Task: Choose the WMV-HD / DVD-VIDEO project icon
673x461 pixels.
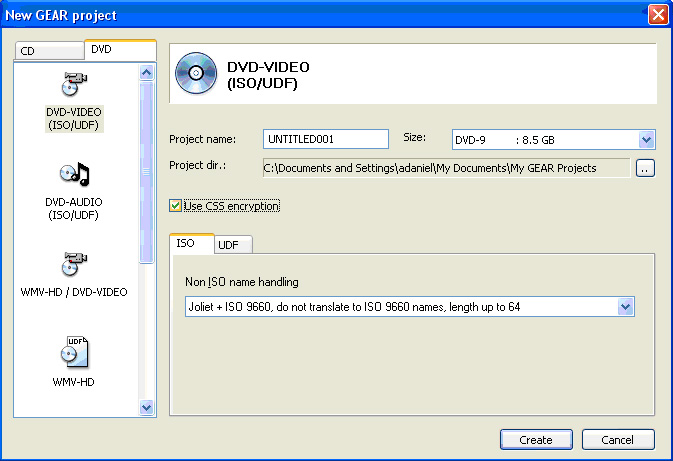Action: (x=75, y=264)
